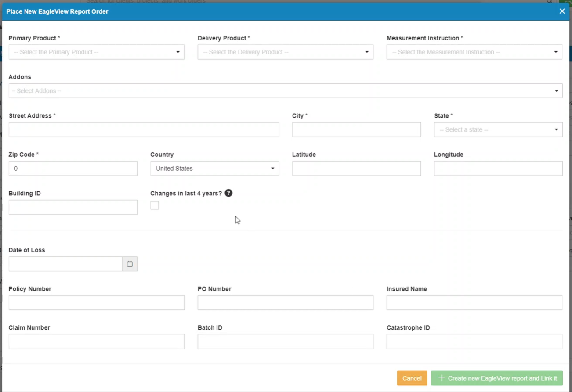Screen dimensions: 572x392
Task: Close the EagleView Report Order dialog
Action: (x=562, y=11)
